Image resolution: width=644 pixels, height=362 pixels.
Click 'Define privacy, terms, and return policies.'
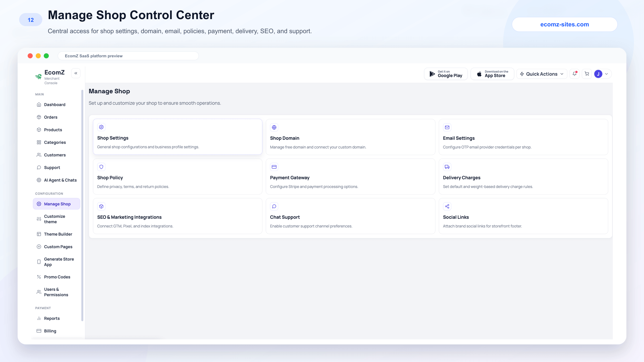pyautogui.click(x=133, y=187)
